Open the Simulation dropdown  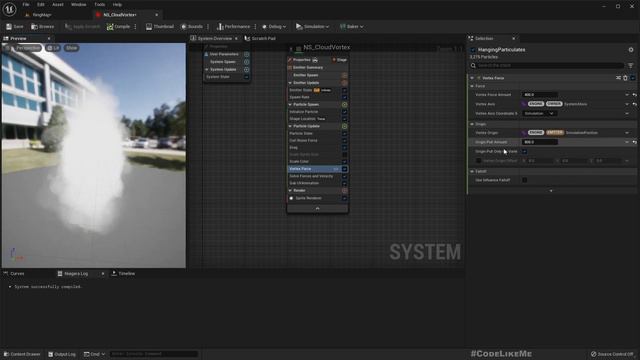(x=312, y=27)
